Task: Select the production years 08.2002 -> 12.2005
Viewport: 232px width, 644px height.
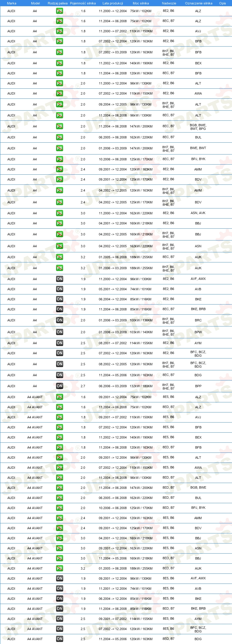Action: tap(113, 364)
